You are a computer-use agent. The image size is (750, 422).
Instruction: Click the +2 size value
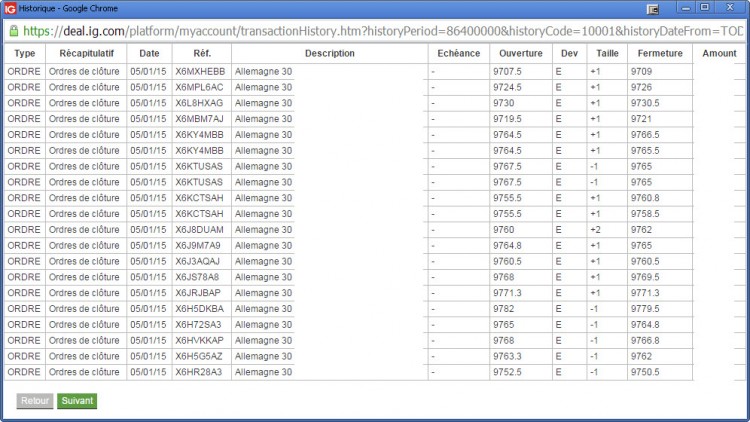[x=595, y=230]
